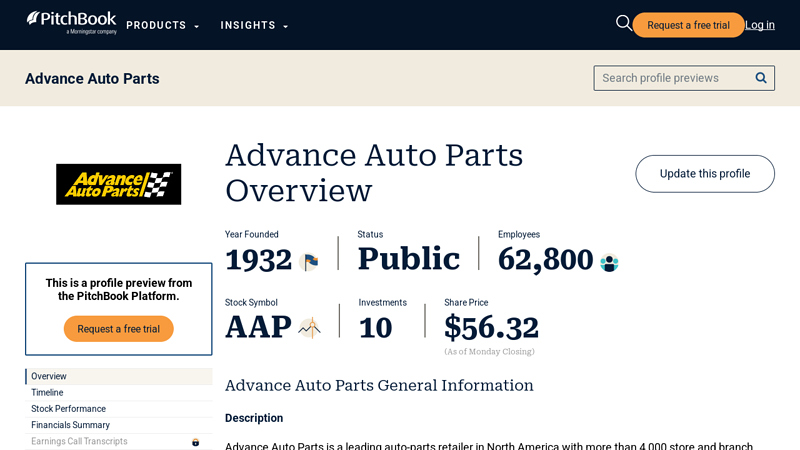Go to the Timeline section

[118, 392]
